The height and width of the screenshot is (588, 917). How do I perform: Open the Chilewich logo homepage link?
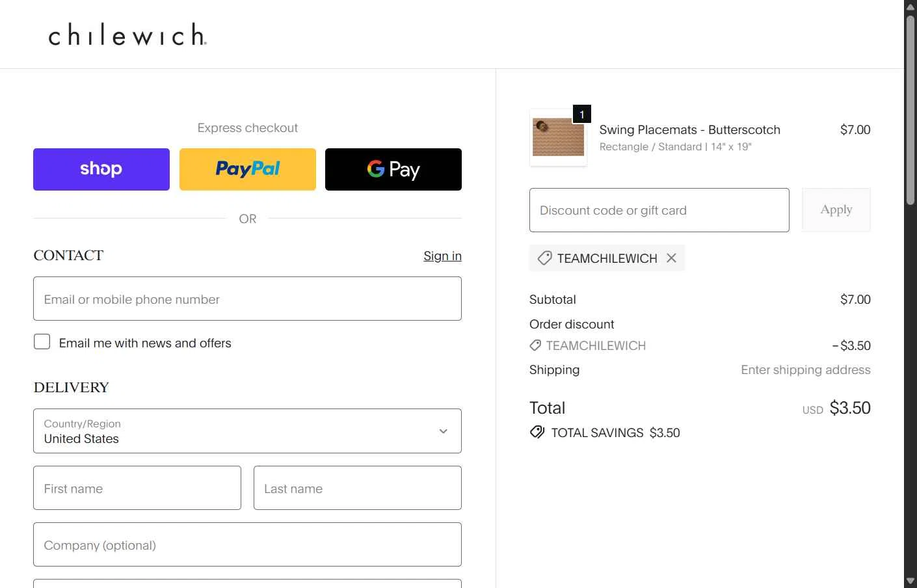127,35
